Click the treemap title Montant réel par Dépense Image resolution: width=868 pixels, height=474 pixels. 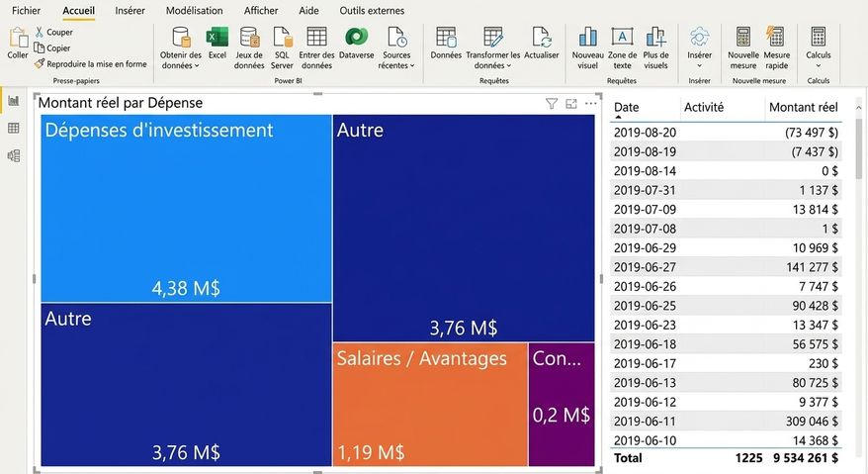(x=121, y=103)
